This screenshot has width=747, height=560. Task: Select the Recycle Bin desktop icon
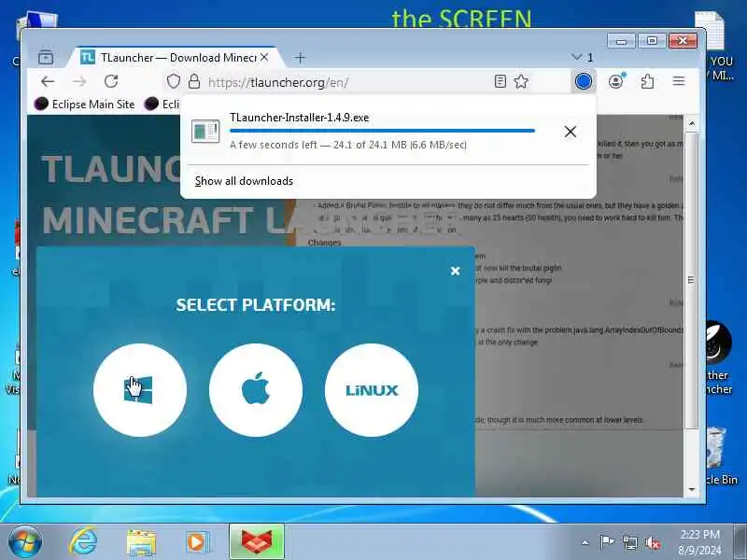point(719,456)
